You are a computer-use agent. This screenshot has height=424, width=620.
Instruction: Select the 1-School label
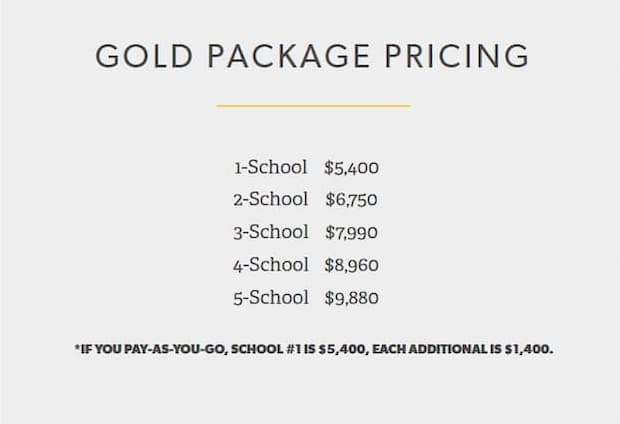pos(270,167)
